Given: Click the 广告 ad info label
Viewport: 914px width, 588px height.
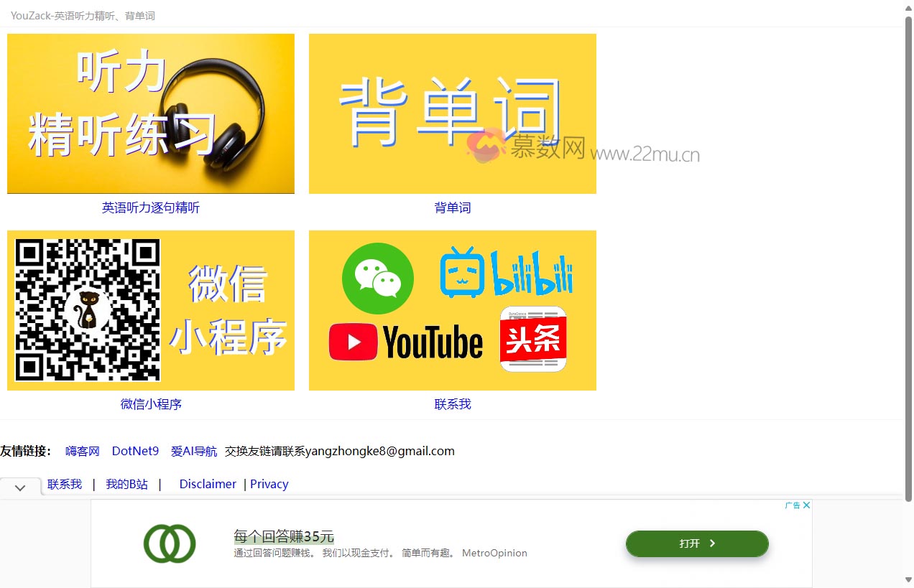Looking at the screenshot, I should click(793, 505).
